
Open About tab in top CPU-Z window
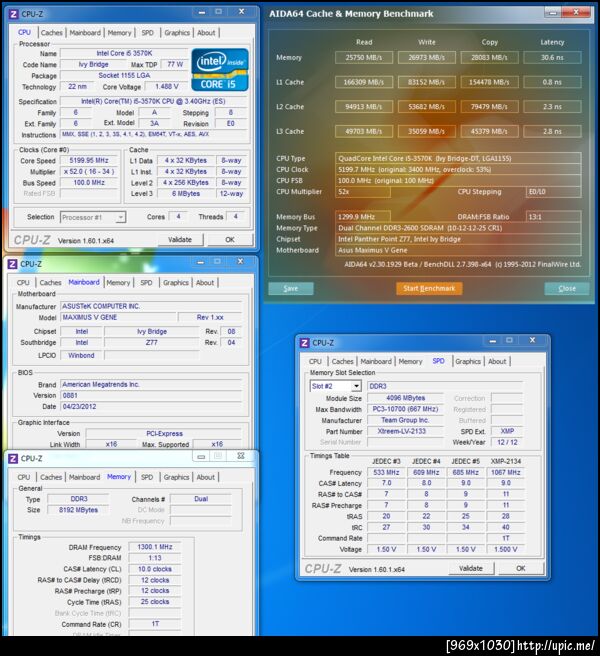206,33
